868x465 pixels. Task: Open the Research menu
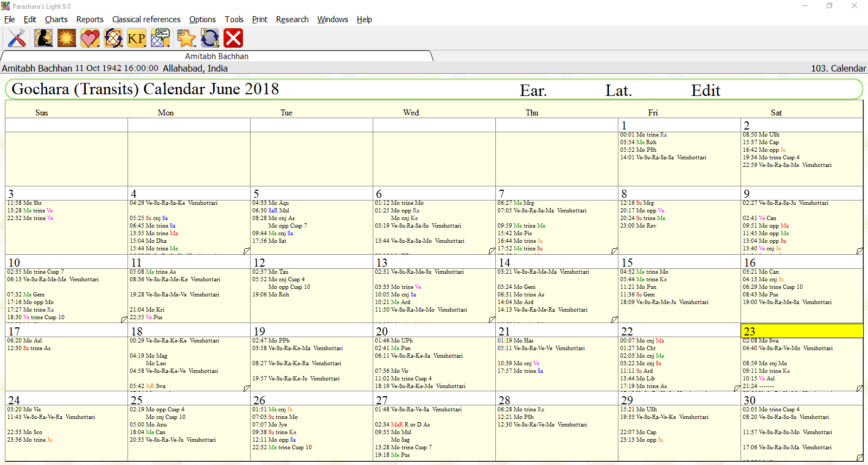pyautogui.click(x=292, y=20)
